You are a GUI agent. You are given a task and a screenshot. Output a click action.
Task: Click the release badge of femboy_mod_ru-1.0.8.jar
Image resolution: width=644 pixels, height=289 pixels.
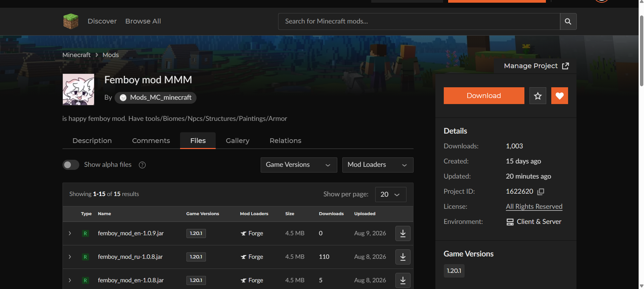[85, 257]
